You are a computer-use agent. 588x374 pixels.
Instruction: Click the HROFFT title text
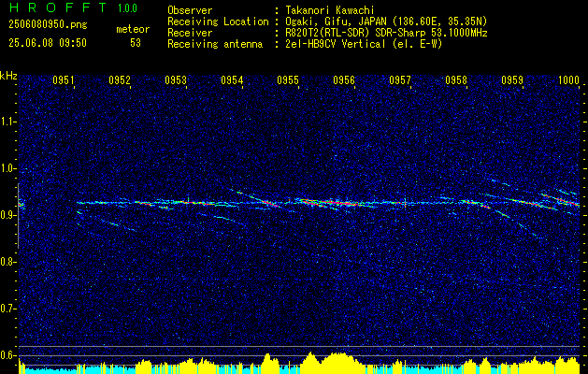58,7
